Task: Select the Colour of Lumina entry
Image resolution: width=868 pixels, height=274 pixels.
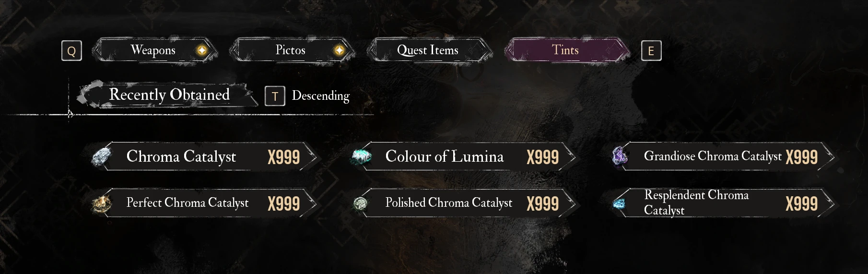Action: pos(463,156)
